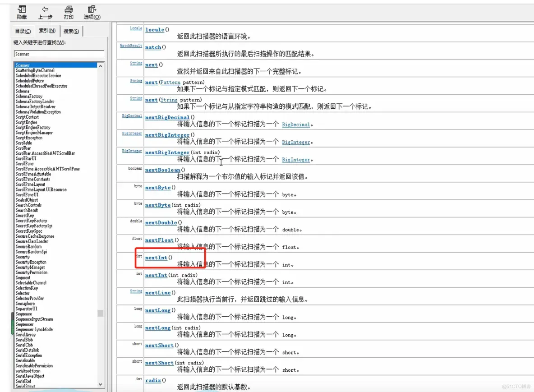Open the nextBoolean() method link

tap(163, 170)
